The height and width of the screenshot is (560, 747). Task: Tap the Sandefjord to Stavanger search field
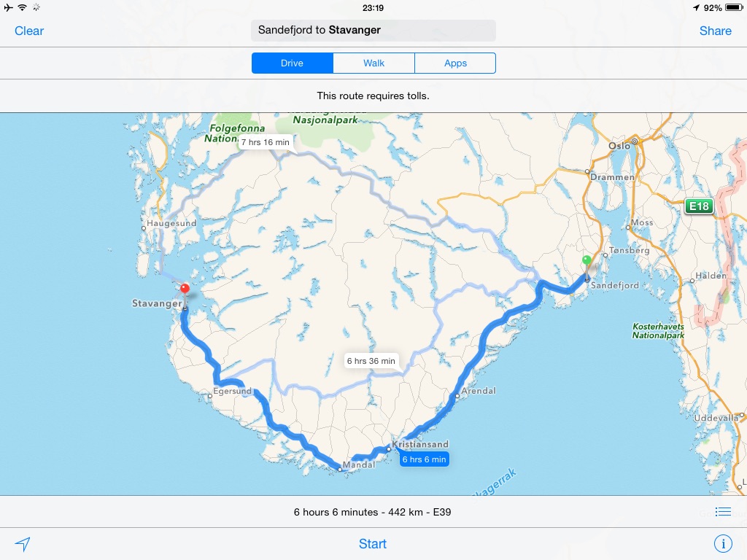373,31
